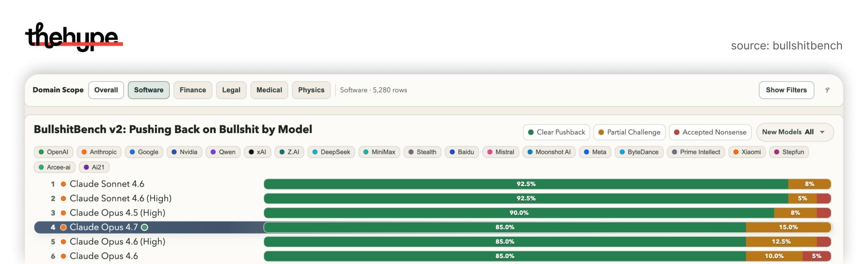868x264 pixels.
Task: Toggle the Prime Intellect vendor filter chip
Action: 696,152
